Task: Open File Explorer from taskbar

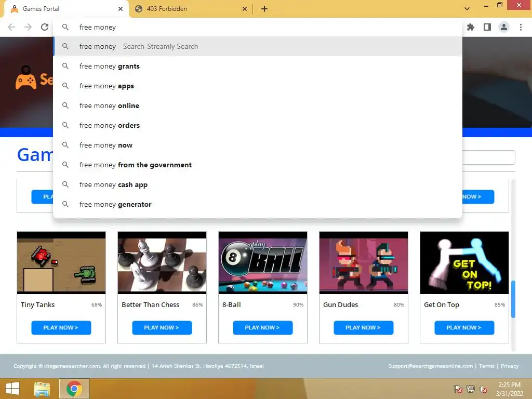Action: click(x=42, y=389)
